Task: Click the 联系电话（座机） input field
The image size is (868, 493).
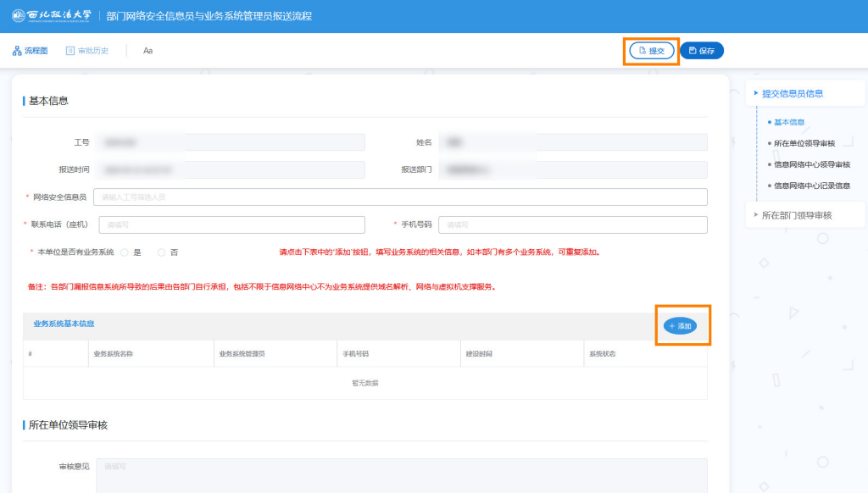Action: (231, 224)
